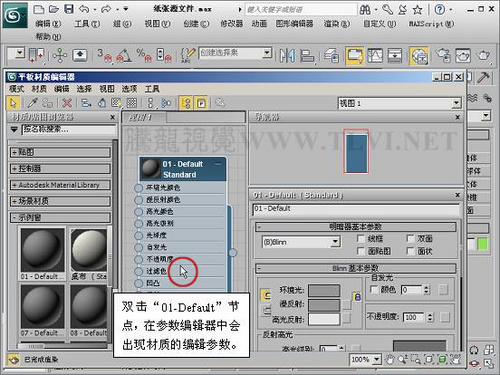Enable the 线框 (Wire) checkbox
The width and height of the screenshot is (500, 375).
[361, 239]
